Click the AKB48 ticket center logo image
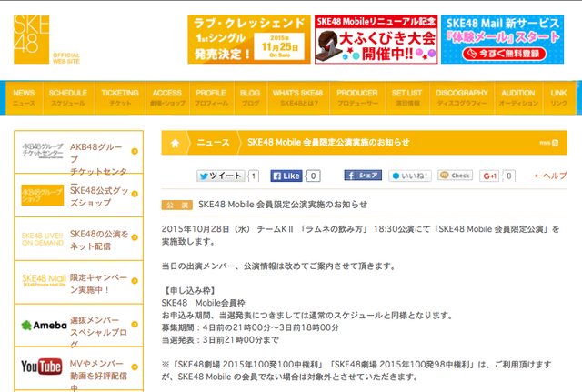Image resolution: width=582 pixels, height=392 pixels. (x=43, y=151)
